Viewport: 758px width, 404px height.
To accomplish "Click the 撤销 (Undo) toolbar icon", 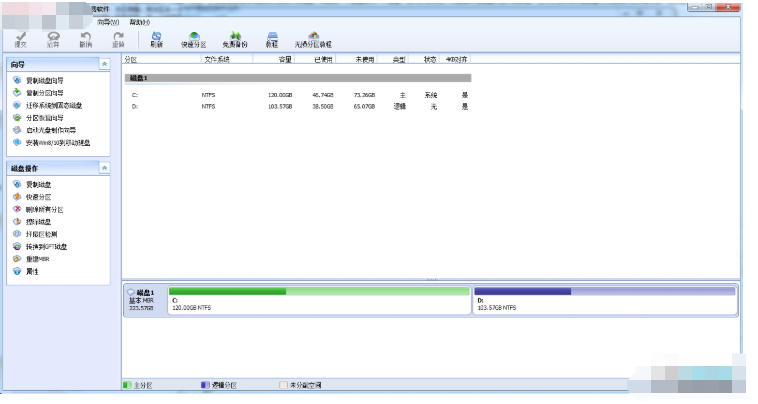I will [86, 39].
